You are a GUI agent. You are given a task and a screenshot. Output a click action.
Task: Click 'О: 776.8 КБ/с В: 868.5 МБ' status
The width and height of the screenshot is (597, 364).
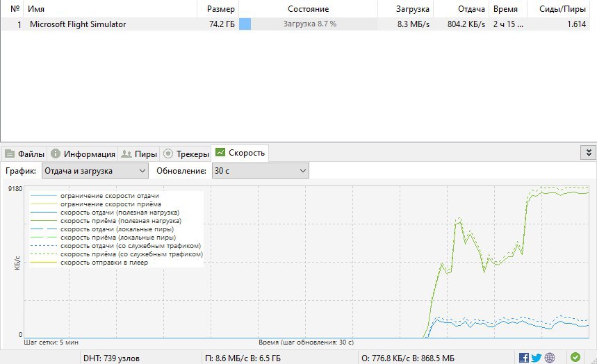408,358
